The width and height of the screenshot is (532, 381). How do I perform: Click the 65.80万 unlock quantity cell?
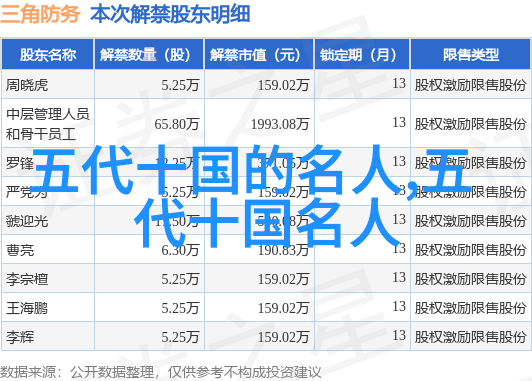click(x=176, y=124)
